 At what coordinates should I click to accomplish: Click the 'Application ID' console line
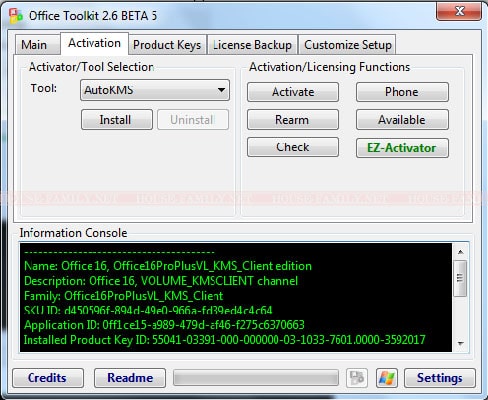164,325
